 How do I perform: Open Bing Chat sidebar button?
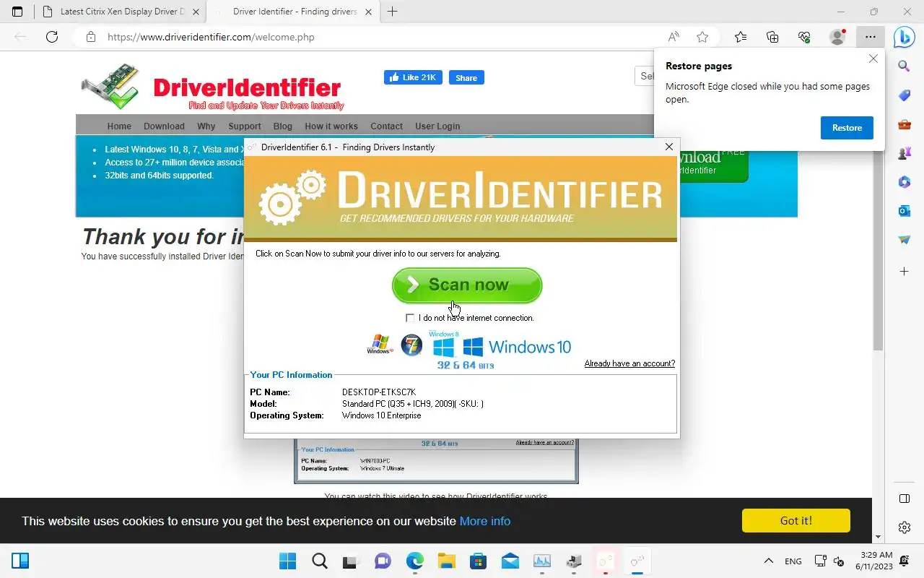pos(905,37)
